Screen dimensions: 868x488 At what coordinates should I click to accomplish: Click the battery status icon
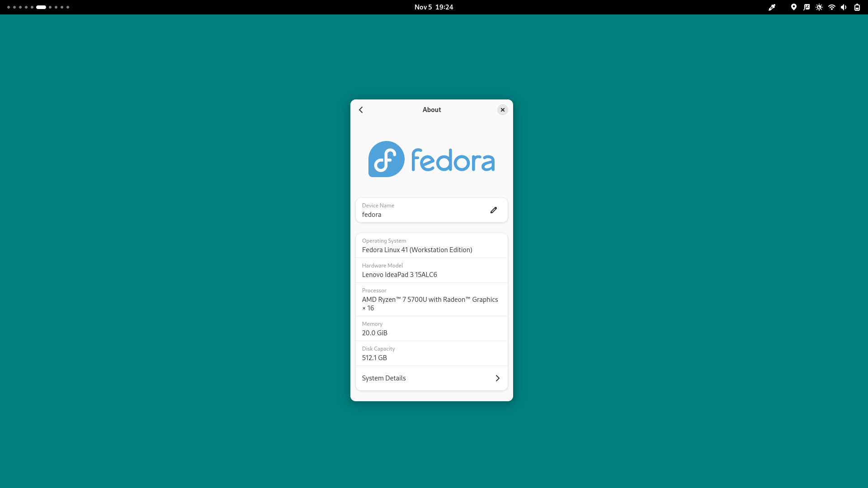tap(857, 7)
